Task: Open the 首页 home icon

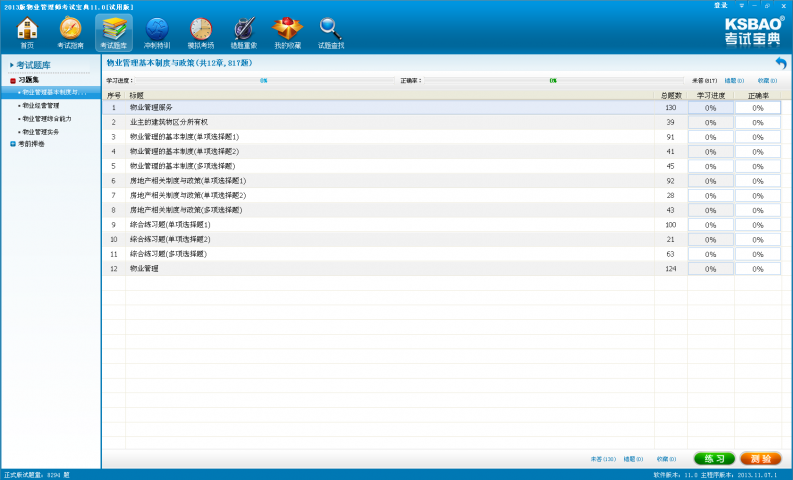Action: point(27,32)
